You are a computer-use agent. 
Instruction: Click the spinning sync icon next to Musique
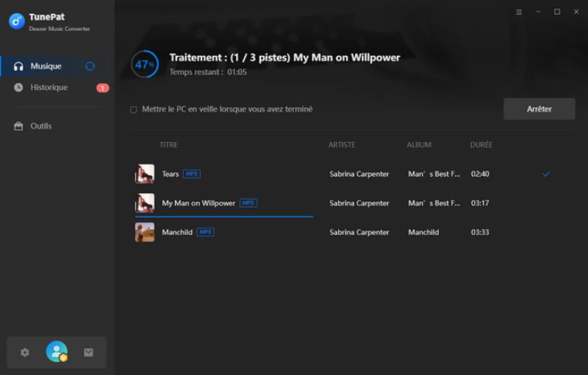tap(90, 66)
